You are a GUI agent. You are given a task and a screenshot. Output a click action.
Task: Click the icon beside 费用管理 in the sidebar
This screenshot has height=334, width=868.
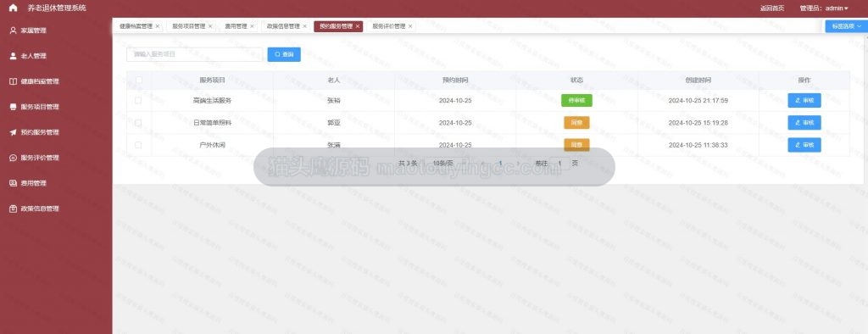(x=14, y=183)
